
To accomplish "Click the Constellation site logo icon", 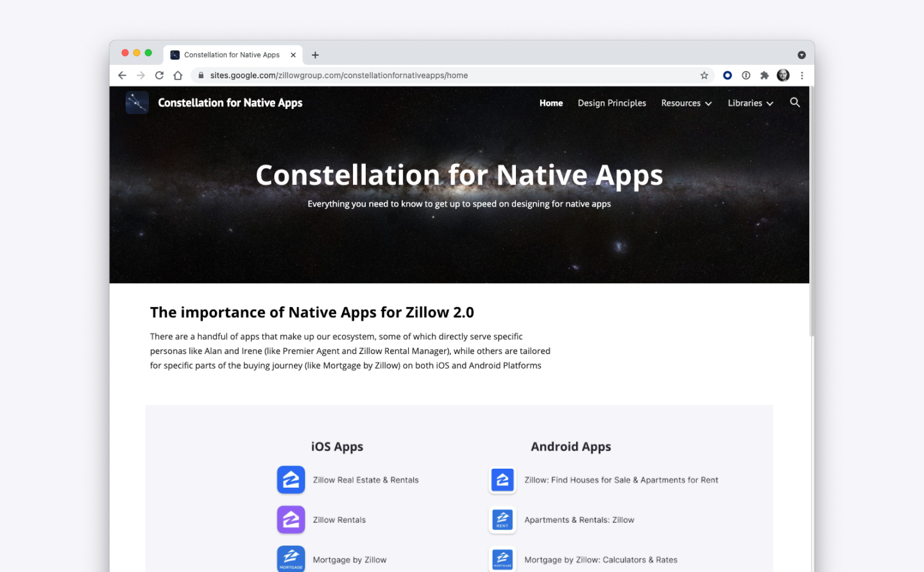I will coord(137,103).
